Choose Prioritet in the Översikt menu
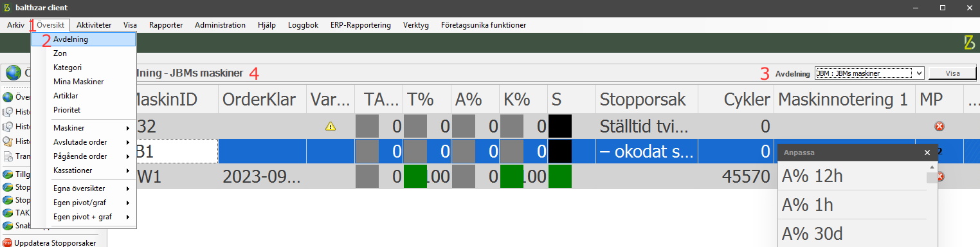 click(x=84, y=110)
